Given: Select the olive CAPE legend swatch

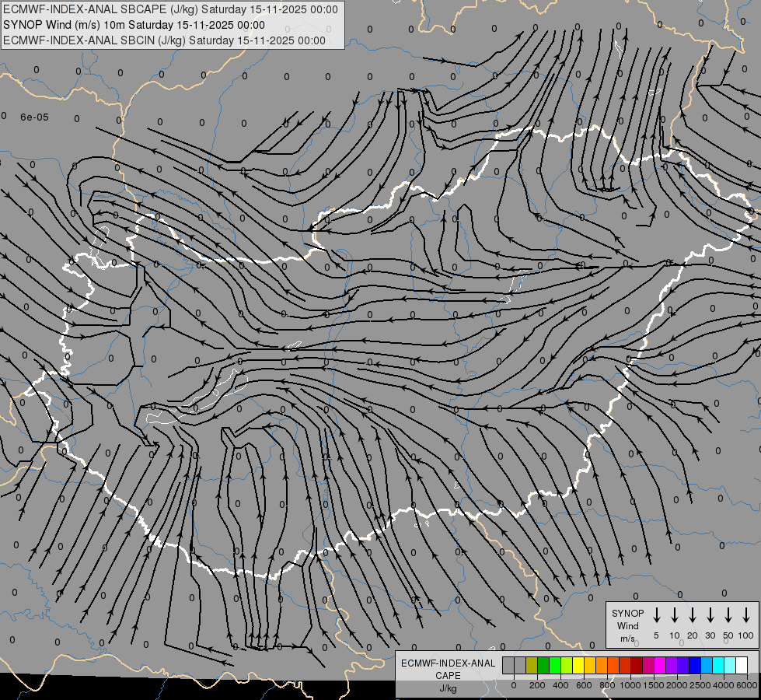Looking at the screenshot, I should tap(532, 665).
